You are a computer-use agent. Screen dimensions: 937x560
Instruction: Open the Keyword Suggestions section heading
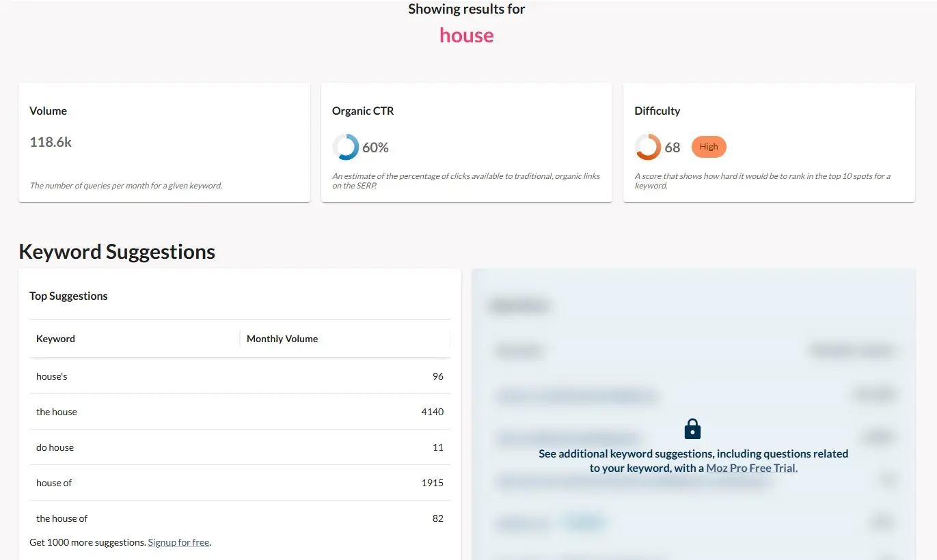[x=117, y=251]
